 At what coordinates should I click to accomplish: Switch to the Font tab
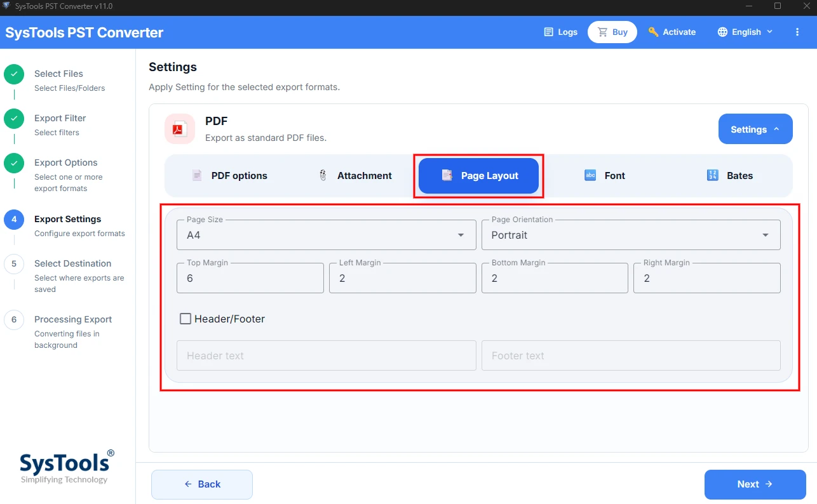tap(604, 176)
